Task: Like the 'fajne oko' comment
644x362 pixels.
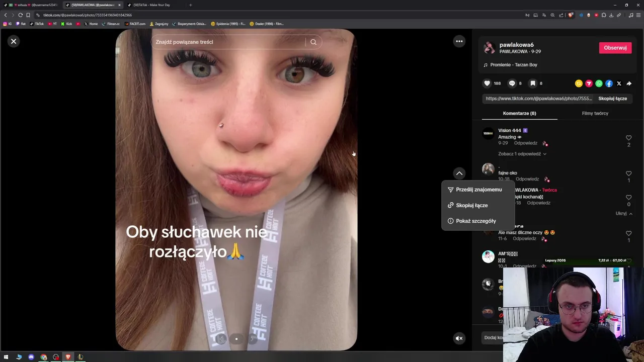Action: [628, 173]
